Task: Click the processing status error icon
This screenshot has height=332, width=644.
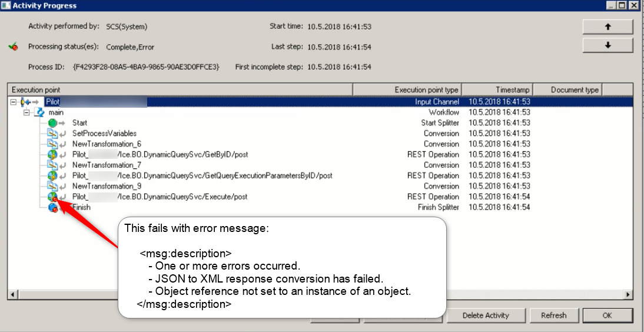Action: tap(13, 47)
